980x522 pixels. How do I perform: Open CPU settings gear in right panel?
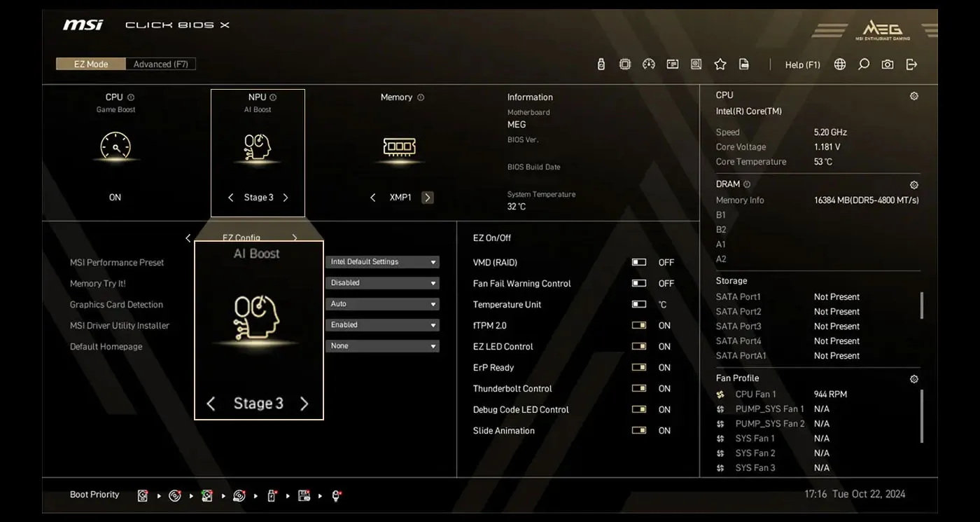[x=914, y=96]
